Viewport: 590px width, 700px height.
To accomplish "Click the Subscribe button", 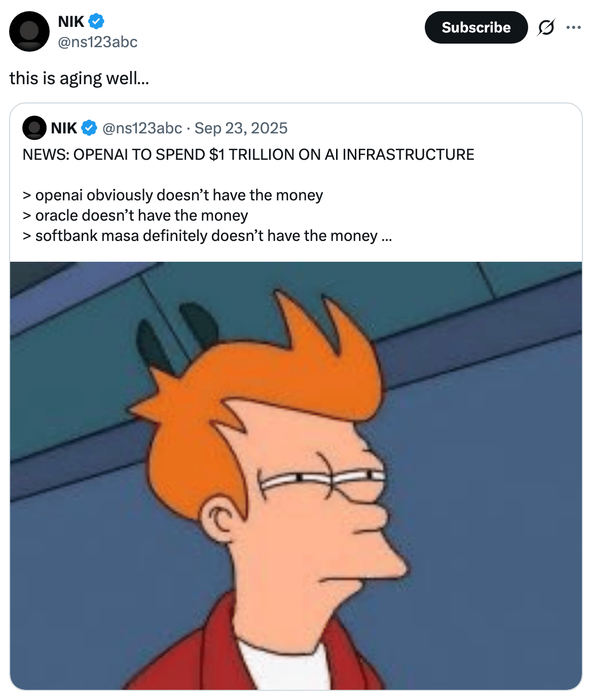I will pyautogui.click(x=476, y=27).
